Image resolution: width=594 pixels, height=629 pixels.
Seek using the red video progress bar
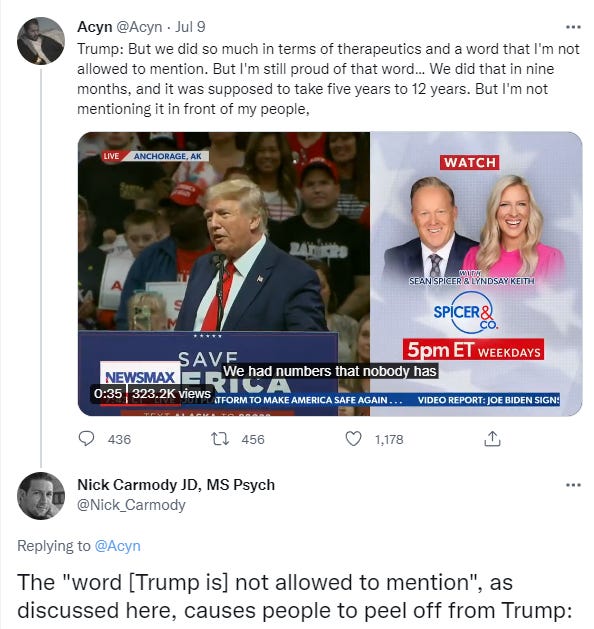click(140, 404)
